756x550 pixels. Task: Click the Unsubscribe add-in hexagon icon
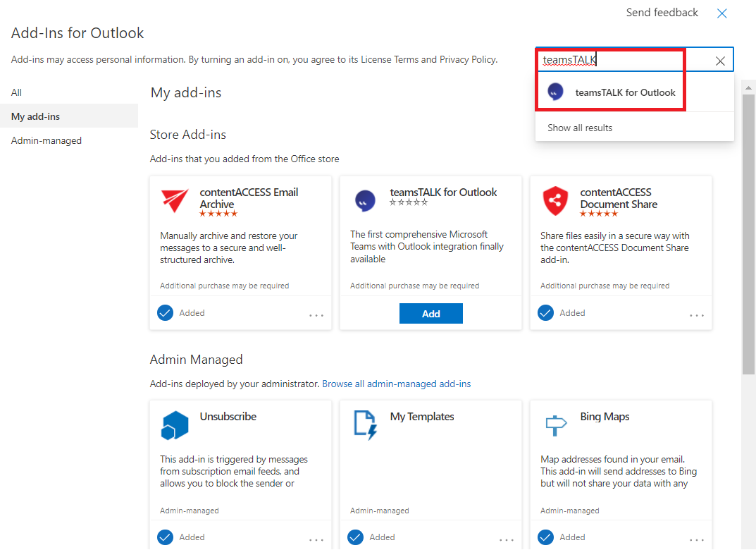(x=175, y=425)
